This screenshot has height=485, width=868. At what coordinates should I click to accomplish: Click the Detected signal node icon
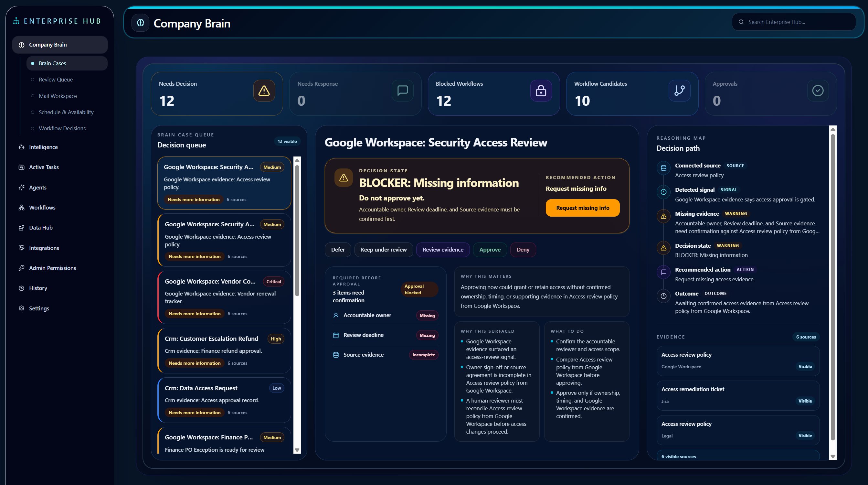pos(663,192)
